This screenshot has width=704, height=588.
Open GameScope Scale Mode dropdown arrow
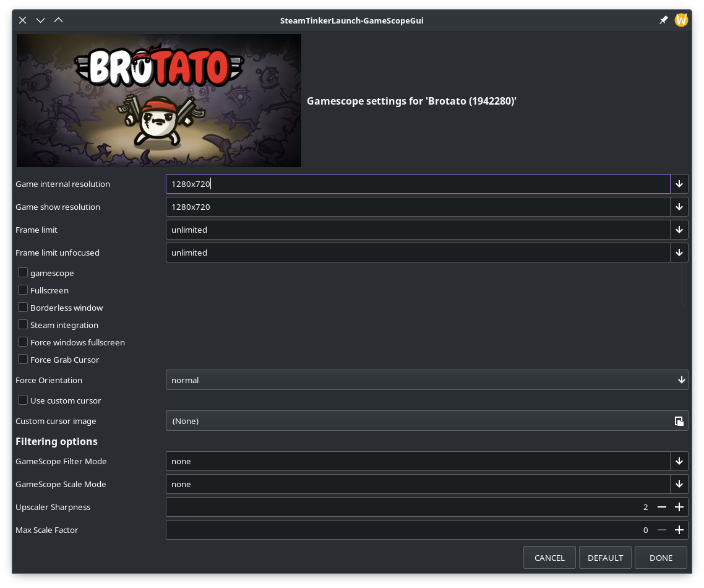[x=679, y=484]
